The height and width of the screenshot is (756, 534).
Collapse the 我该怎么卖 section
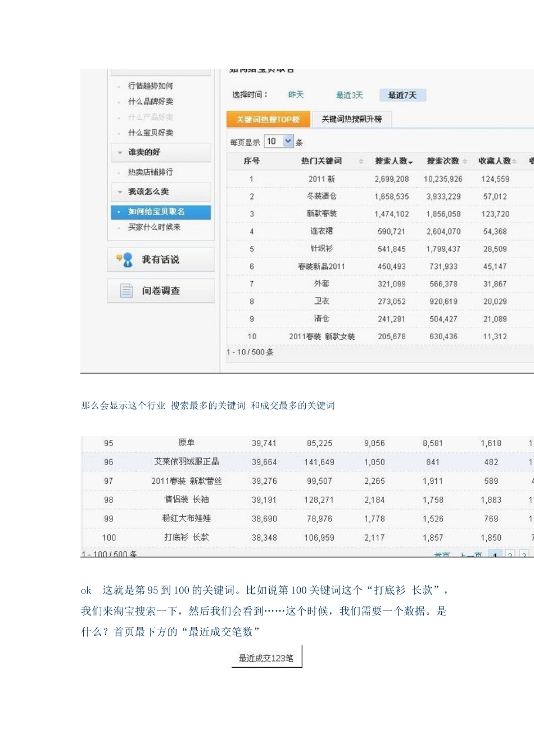click(x=120, y=192)
